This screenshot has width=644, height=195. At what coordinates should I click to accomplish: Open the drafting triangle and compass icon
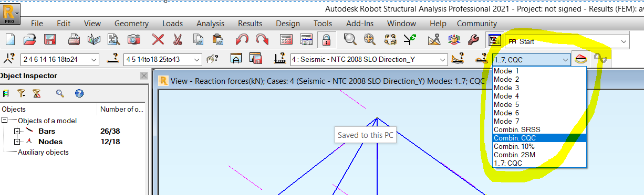coord(434,40)
